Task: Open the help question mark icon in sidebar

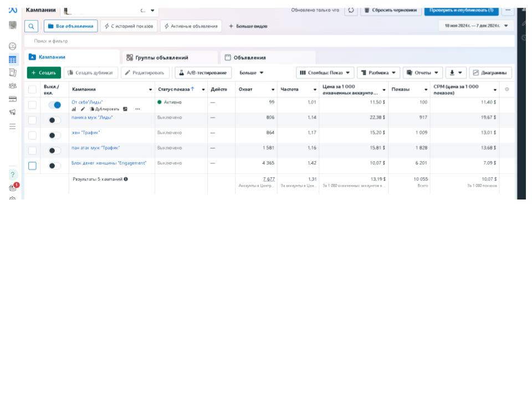Action: click(x=13, y=175)
